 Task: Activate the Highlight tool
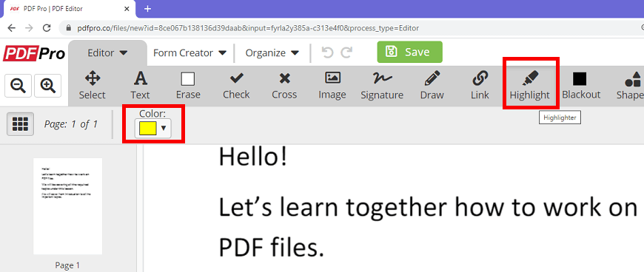click(x=529, y=85)
